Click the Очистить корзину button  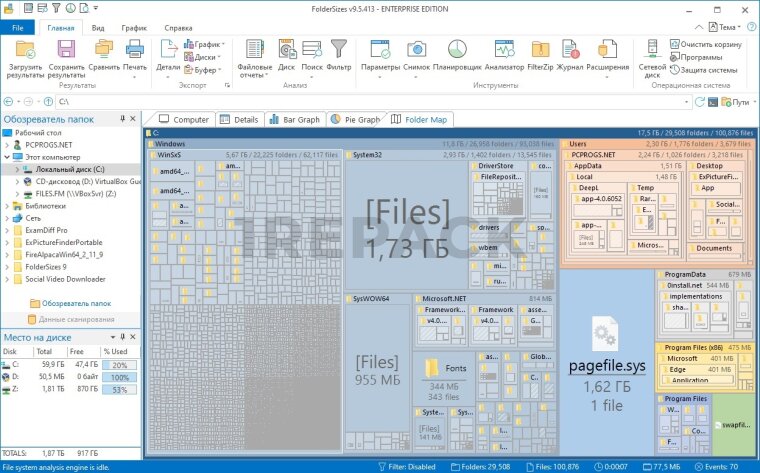point(704,44)
